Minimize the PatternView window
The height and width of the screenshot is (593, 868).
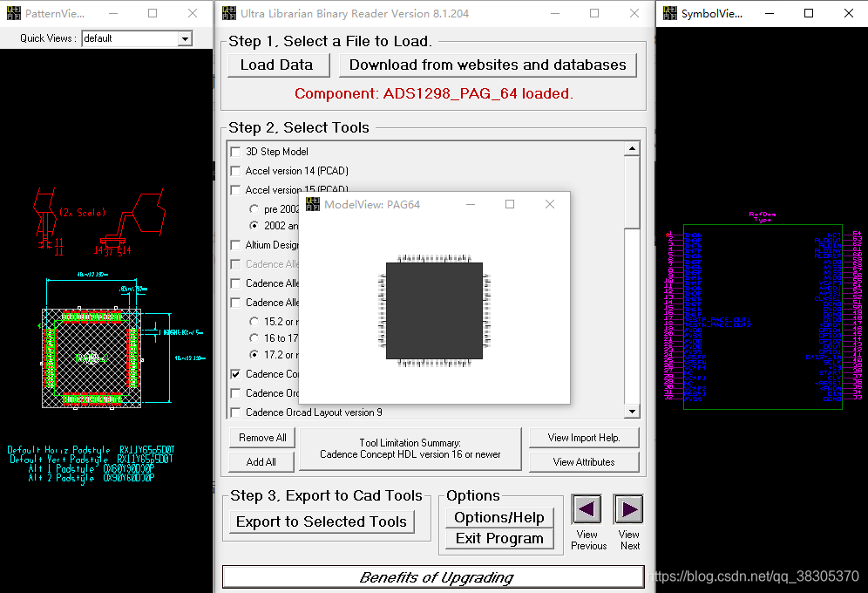[x=113, y=13]
